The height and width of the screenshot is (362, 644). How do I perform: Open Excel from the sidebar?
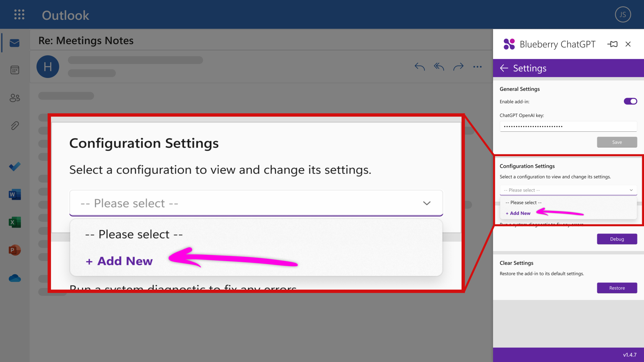click(x=14, y=222)
